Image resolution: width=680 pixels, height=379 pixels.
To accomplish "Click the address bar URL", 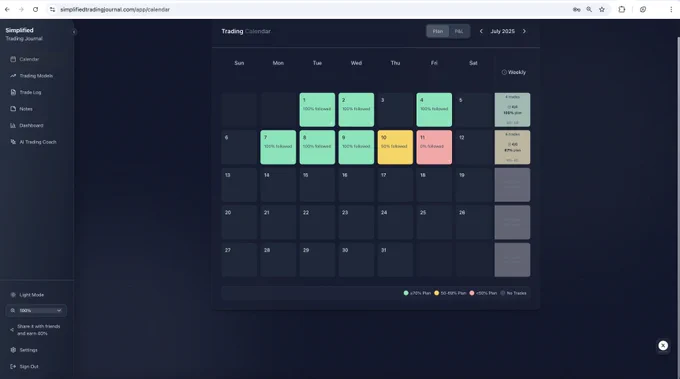I will (115, 9).
